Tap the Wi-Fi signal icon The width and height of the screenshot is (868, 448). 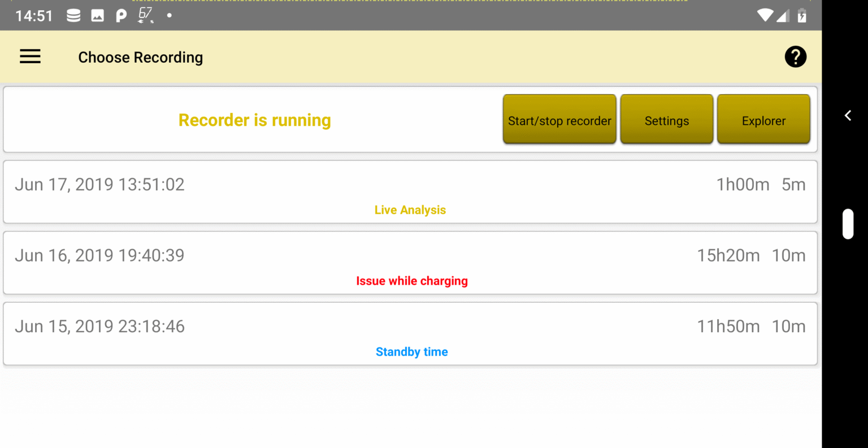click(x=765, y=15)
